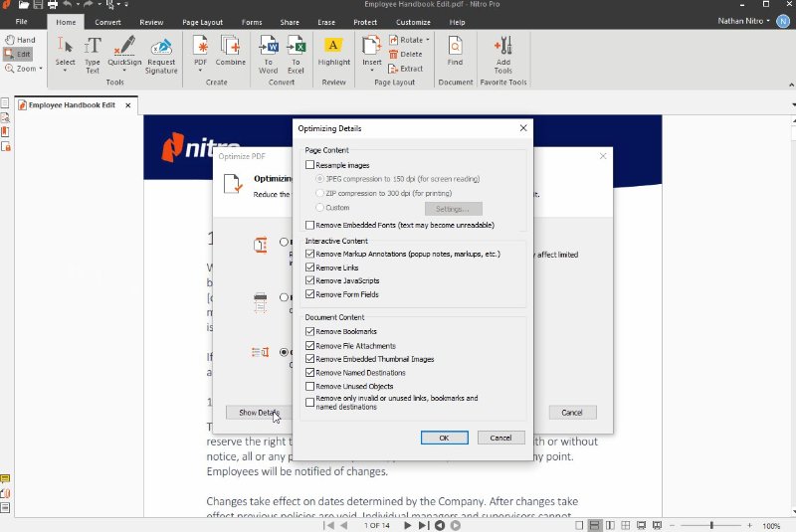The height and width of the screenshot is (532, 796).
Task: Expand the QuickSign dropdown arrow
Action: coord(124,71)
